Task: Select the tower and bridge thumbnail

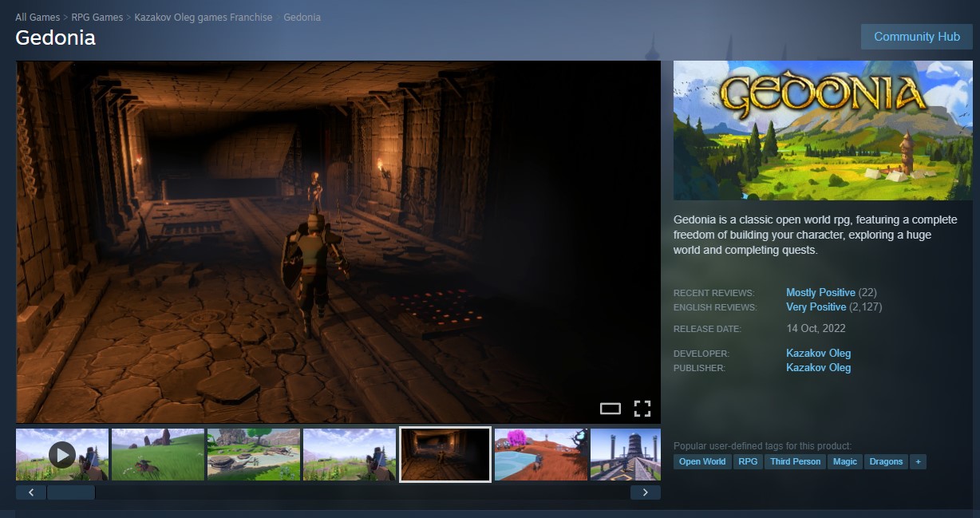Action: (x=626, y=454)
